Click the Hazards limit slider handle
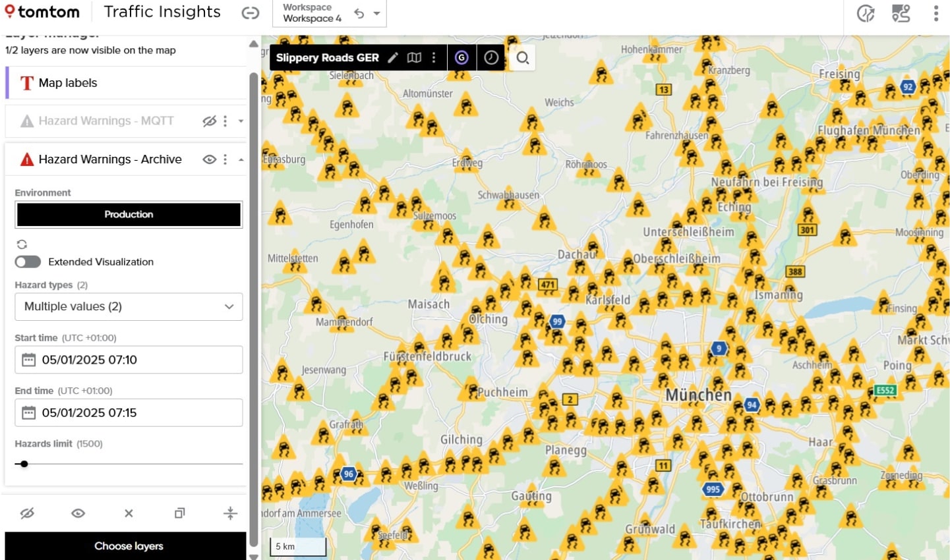The width and height of the screenshot is (950, 560). 24,464
